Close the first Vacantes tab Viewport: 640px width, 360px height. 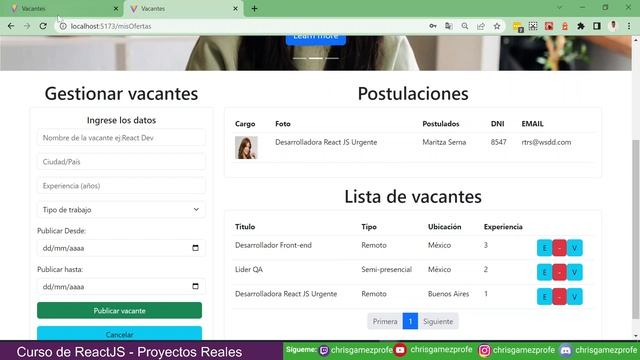[x=116, y=9]
